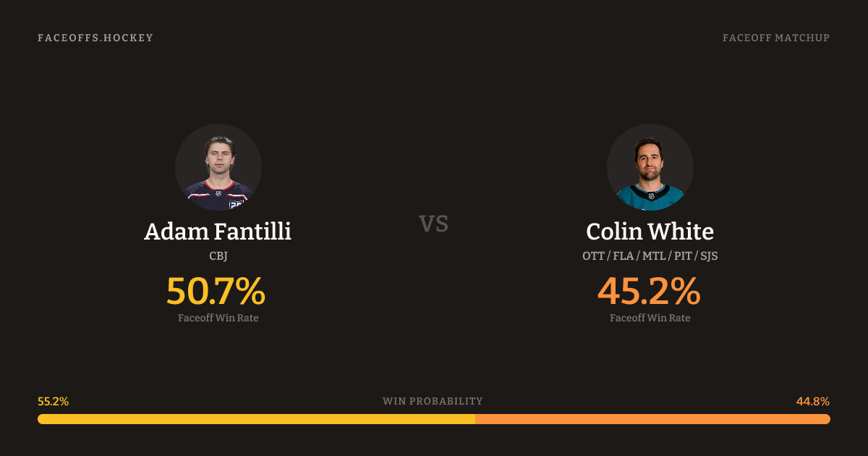Select the Colin White name heading
Viewport: 868px width, 456px height.
pyautogui.click(x=650, y=232)
